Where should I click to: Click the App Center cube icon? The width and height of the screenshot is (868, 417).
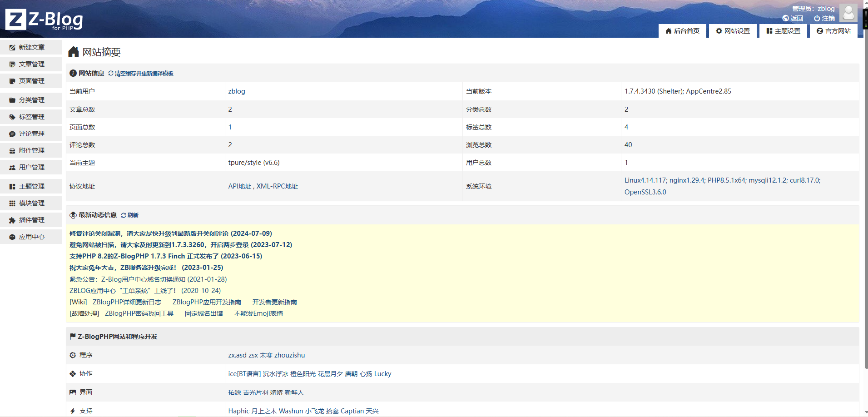[x=12, y=237]
